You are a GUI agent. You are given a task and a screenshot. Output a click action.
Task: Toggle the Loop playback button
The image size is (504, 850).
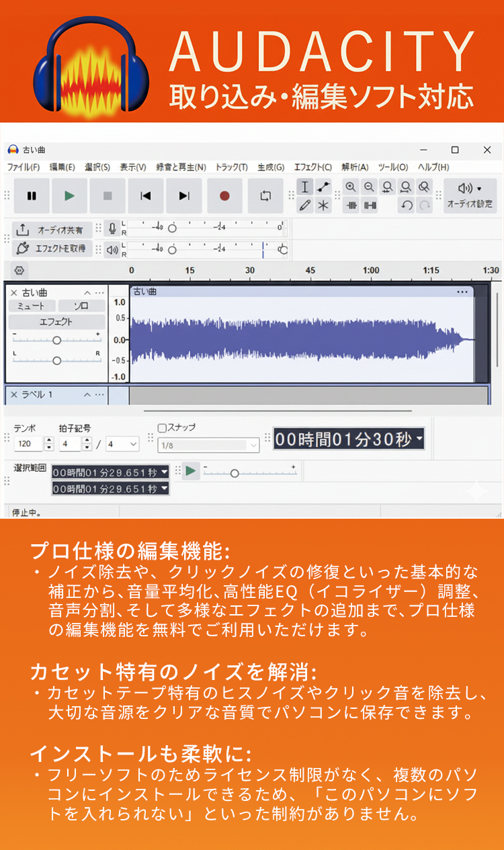pyautogui.click(x=265, y=196)
